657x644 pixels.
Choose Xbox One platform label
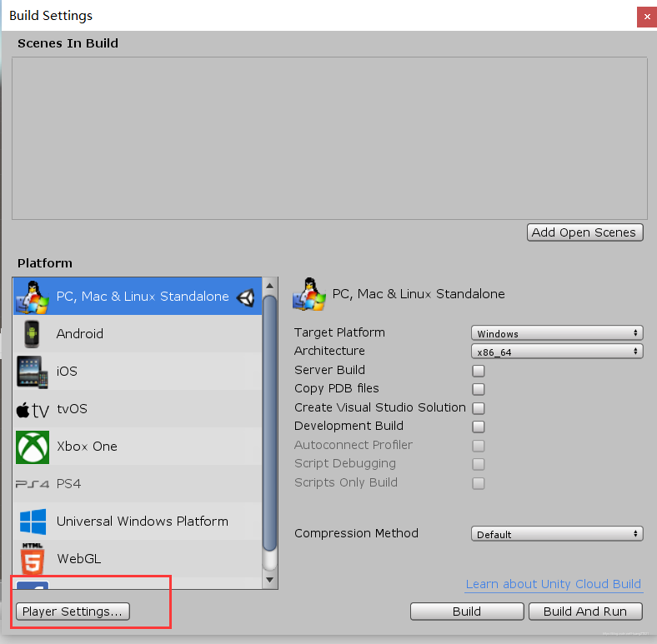click(87, 447)
